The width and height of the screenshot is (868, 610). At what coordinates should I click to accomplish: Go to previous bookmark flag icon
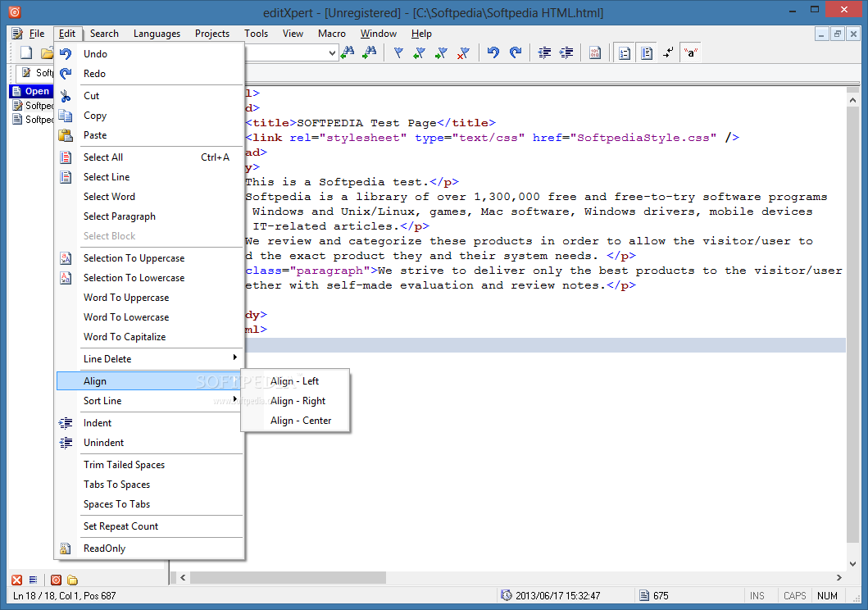click(420, 52)
